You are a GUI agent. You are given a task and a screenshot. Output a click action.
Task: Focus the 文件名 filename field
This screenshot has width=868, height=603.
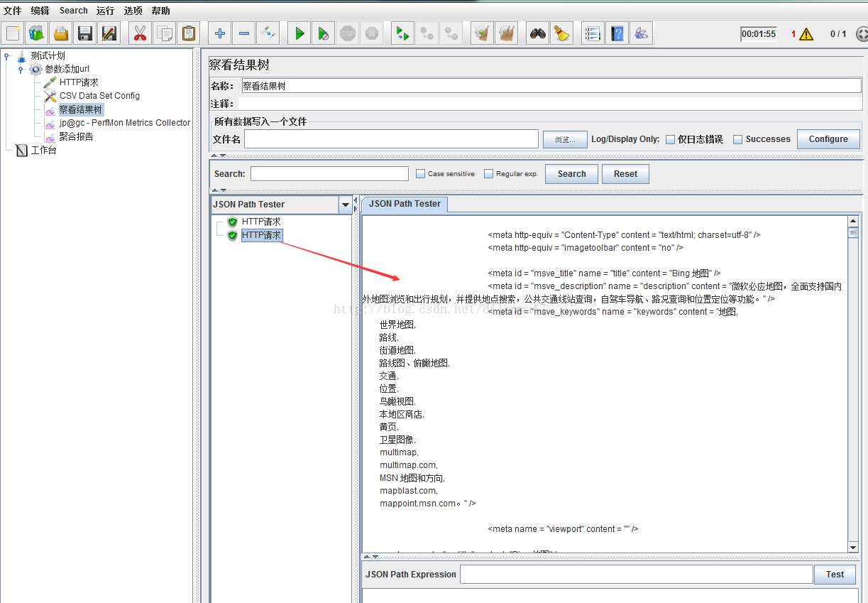click(x=391, y=139)
